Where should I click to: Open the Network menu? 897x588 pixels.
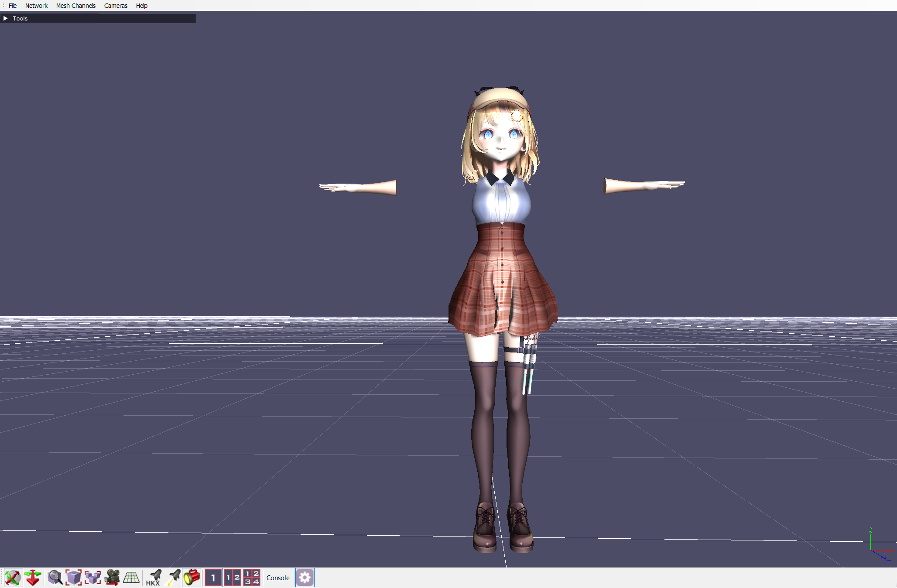pos(36,6)
